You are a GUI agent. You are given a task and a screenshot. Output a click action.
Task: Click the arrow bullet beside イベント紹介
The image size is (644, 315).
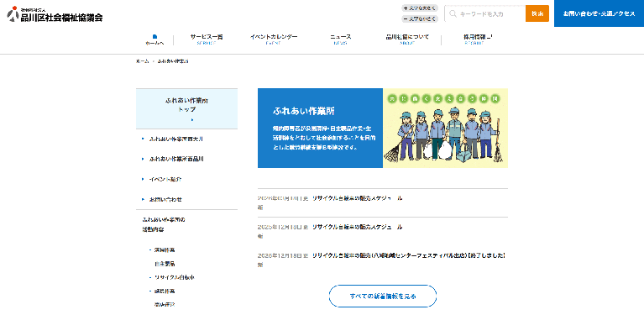click(143, 179)
